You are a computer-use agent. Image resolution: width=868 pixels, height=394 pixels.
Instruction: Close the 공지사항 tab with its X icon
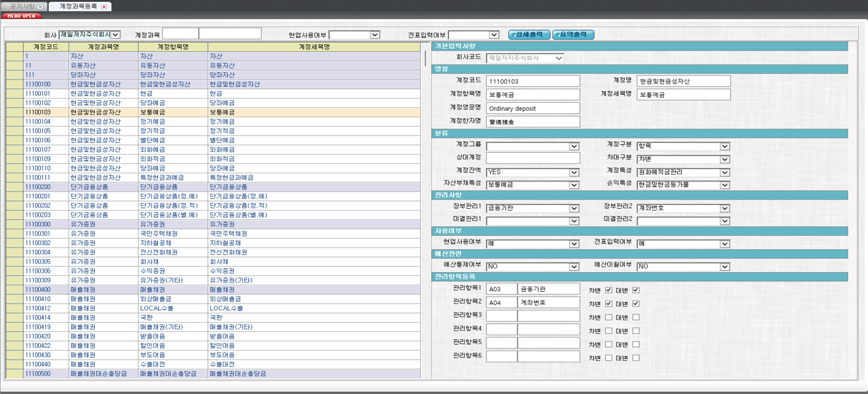(x=40, y=6)
